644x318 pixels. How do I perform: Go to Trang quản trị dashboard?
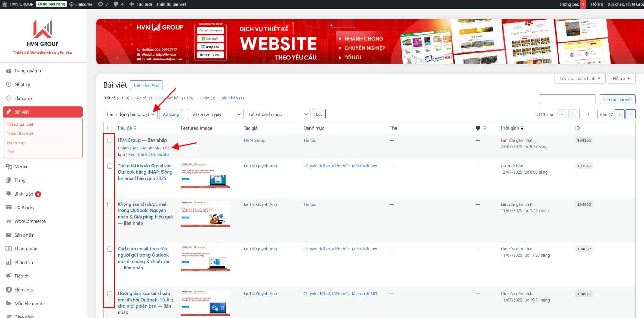point(28,71)
